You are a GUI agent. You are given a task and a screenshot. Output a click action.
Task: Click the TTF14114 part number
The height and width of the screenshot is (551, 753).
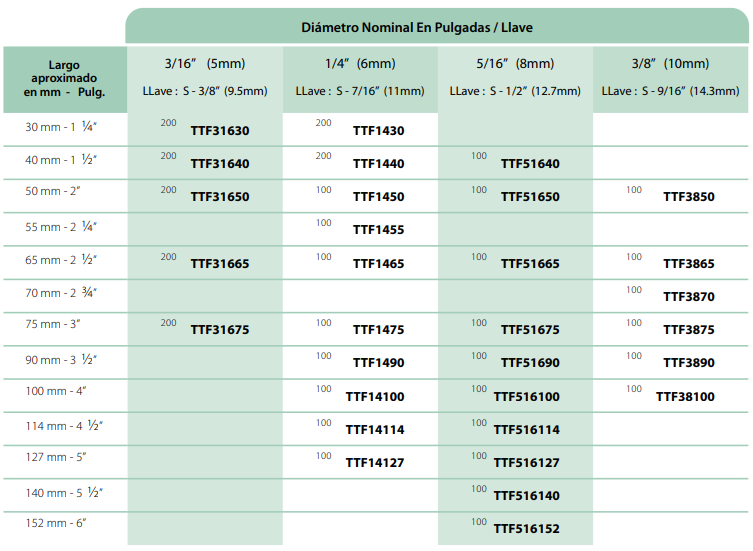[x=375, y=430]
